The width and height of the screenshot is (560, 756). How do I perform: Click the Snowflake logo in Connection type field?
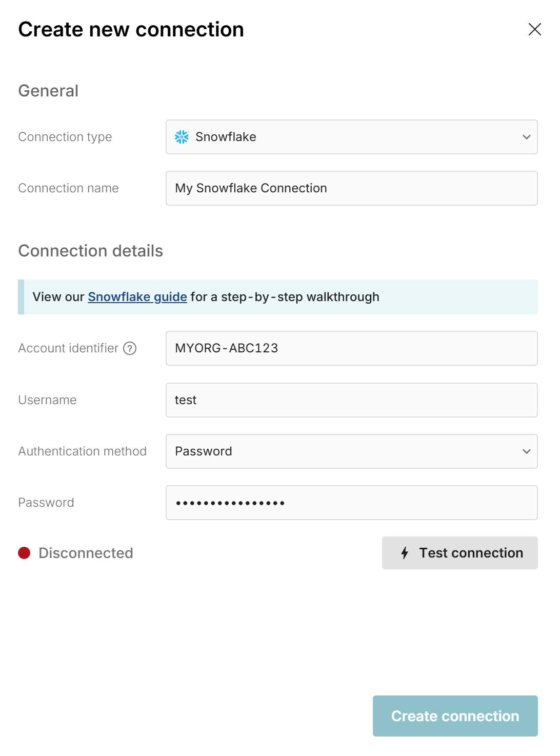click(182, 137)
